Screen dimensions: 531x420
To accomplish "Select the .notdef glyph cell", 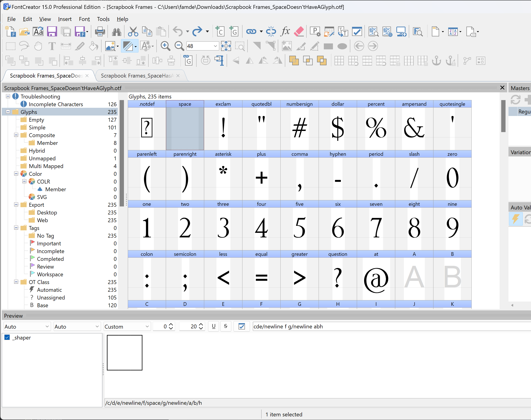I will [147, 125].
